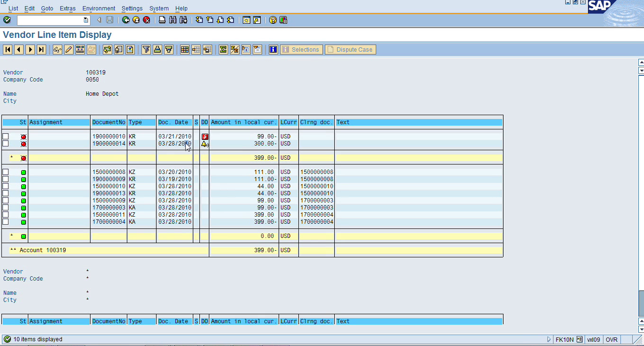The height and width of the screenshot is (346, 644).
Task: Click the Change Layout grid icon
Action: point(185,49)
